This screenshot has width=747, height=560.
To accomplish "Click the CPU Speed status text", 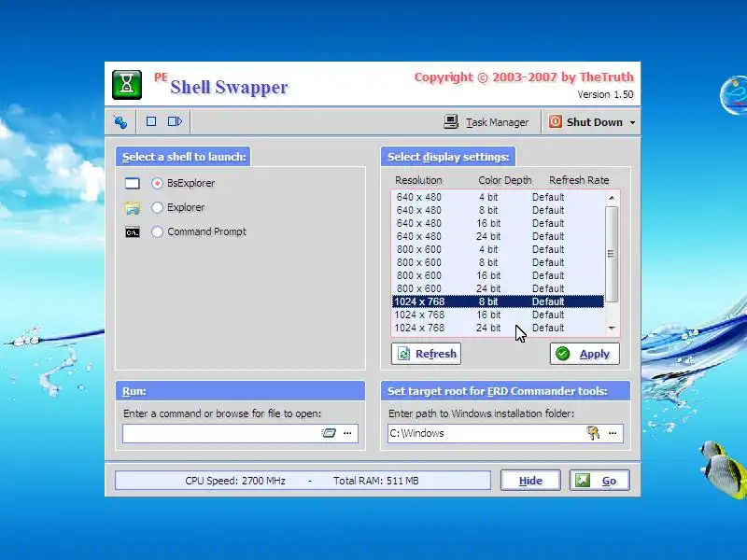I will coord(235,481).
